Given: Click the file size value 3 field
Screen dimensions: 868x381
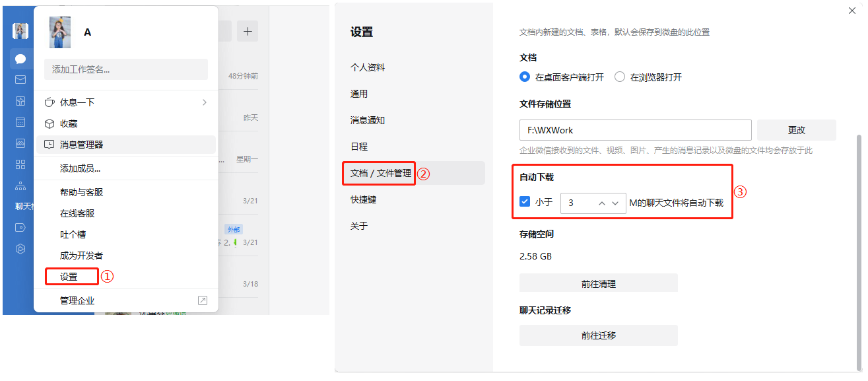Looking at the screenshot, I should tap(578, 203).
